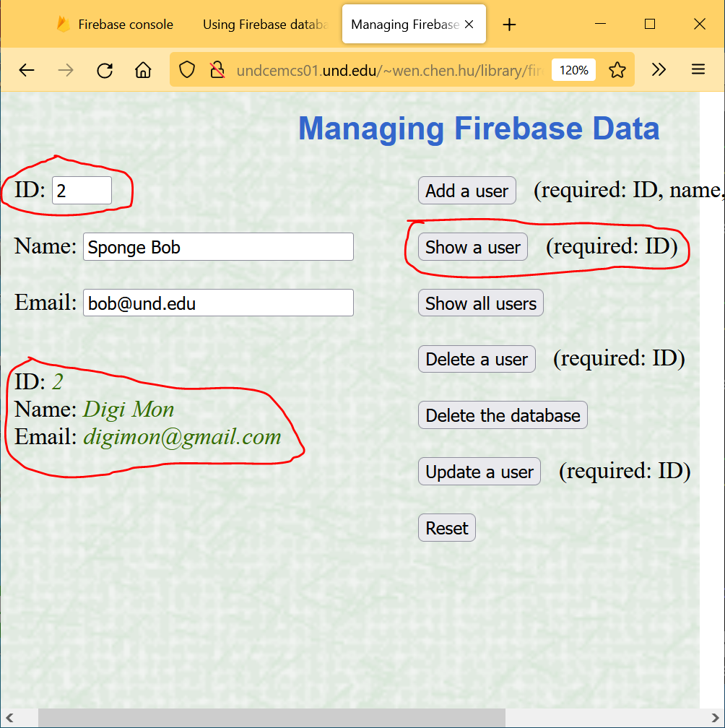Reload the current page
Image resolution: width=725 pixels, height=728 pixels.
(105, 70)
